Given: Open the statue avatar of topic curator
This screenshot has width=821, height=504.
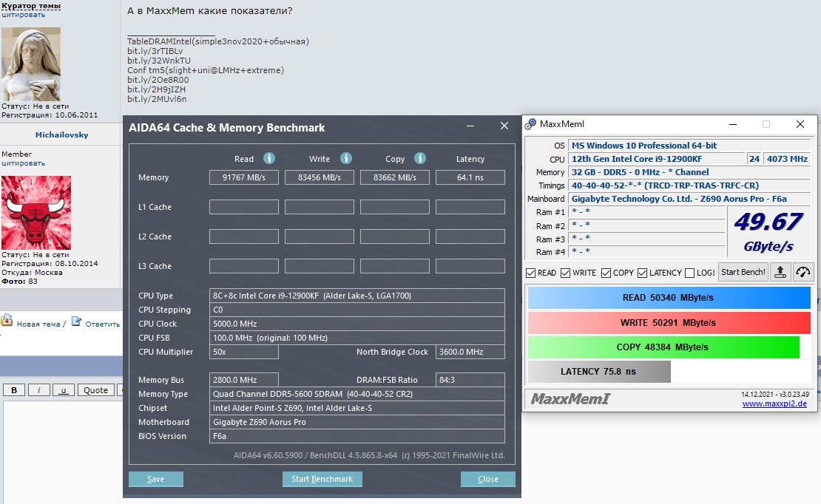Looking at the screenshot, I should click(31, 64).
